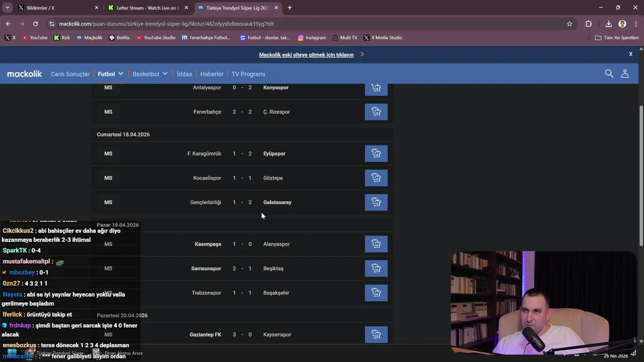Open jersey icon for Fenerbahçe - Ç. Rizespor match
Image resolution: width=644 pixels, height=362 pixels.
coord(376,112)
